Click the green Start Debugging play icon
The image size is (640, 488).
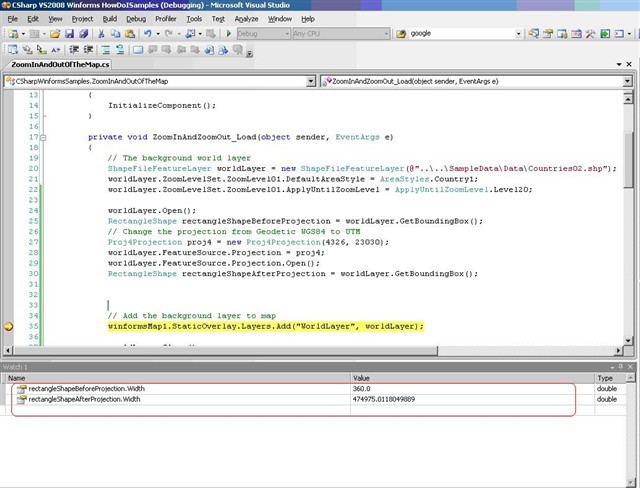click(229, 33)
